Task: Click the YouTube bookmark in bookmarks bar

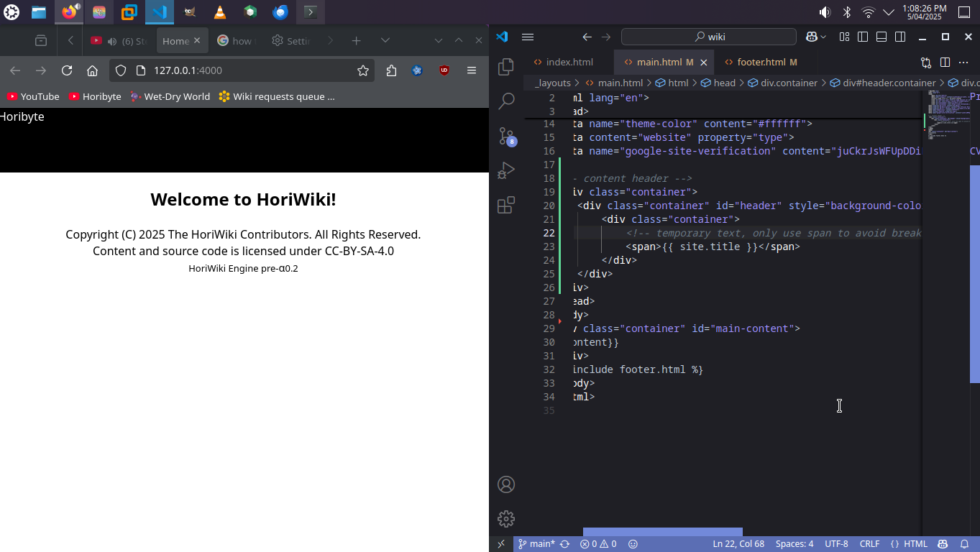Action: 33,96
